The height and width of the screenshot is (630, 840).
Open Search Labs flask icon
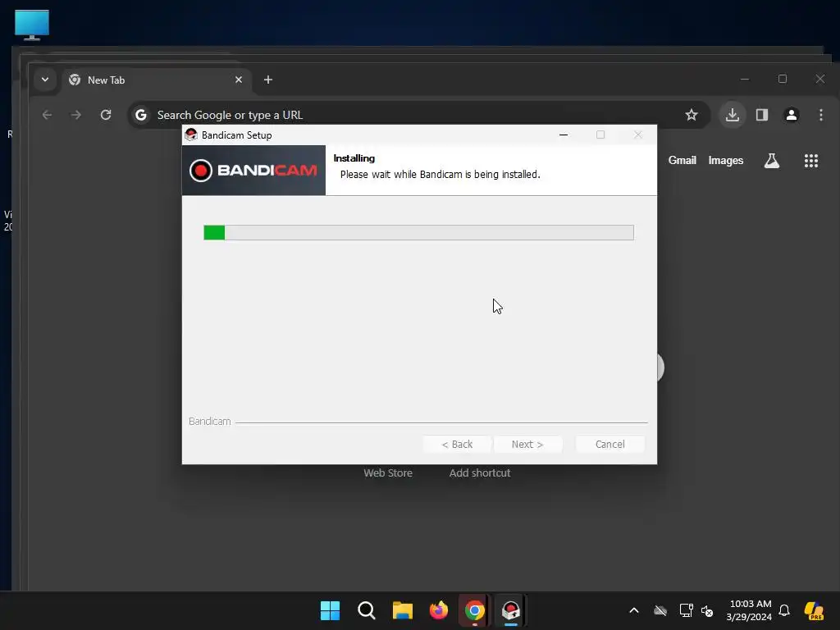pyautogui.click(x=771, y=161)
